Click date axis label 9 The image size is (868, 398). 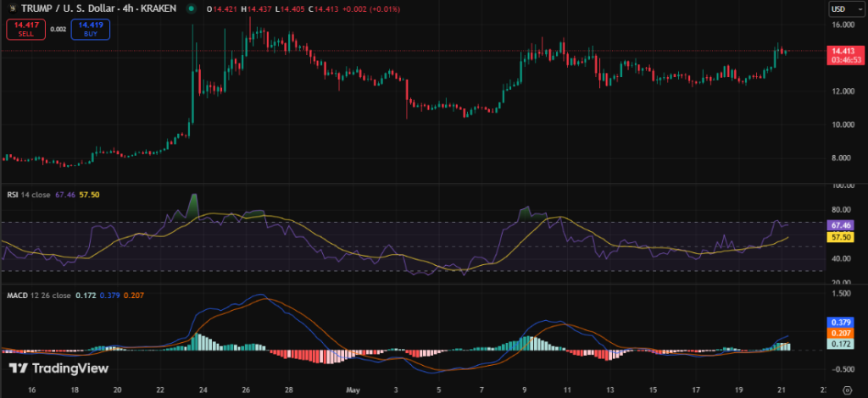524,390
